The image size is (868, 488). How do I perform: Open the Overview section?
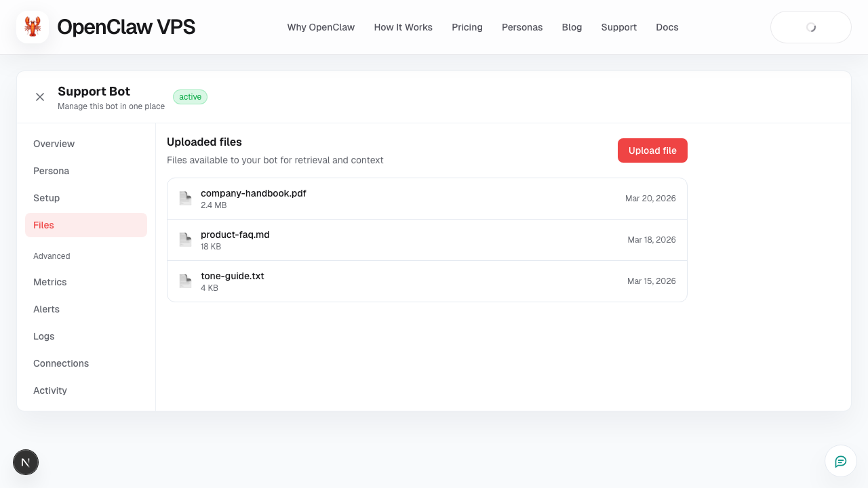pos(54,144)
